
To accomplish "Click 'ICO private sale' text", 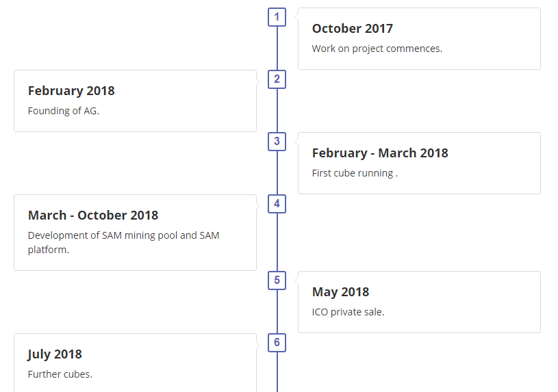I will pyautogui.click(x=348, y=312).
